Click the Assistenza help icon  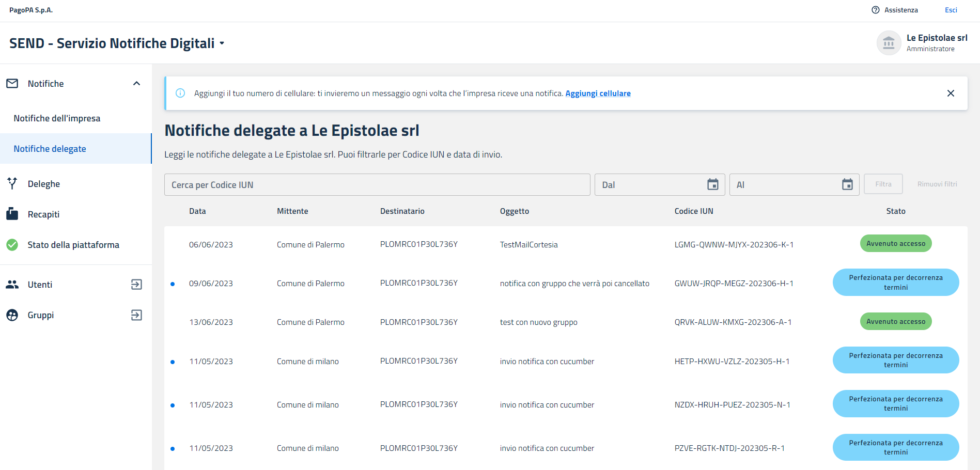tap(875, 10)
